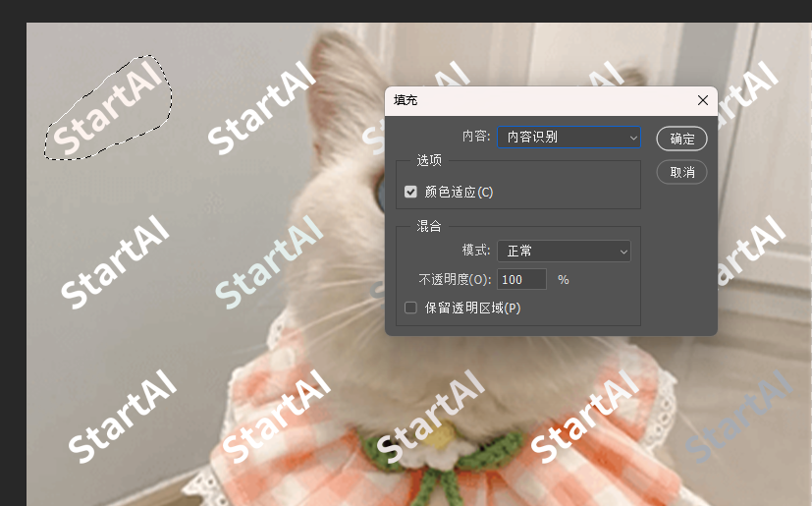Enable the 保留透明区域 checkbox
812x506 pixels.
tap(411, 308)
